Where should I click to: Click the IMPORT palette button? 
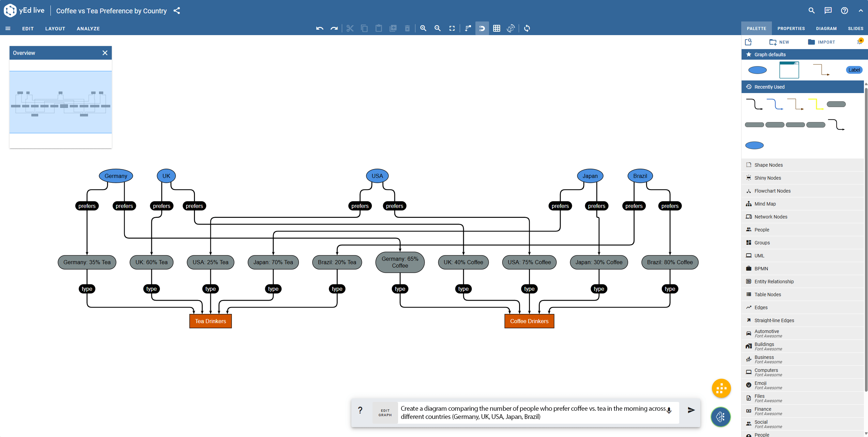[x=821, y=42]
